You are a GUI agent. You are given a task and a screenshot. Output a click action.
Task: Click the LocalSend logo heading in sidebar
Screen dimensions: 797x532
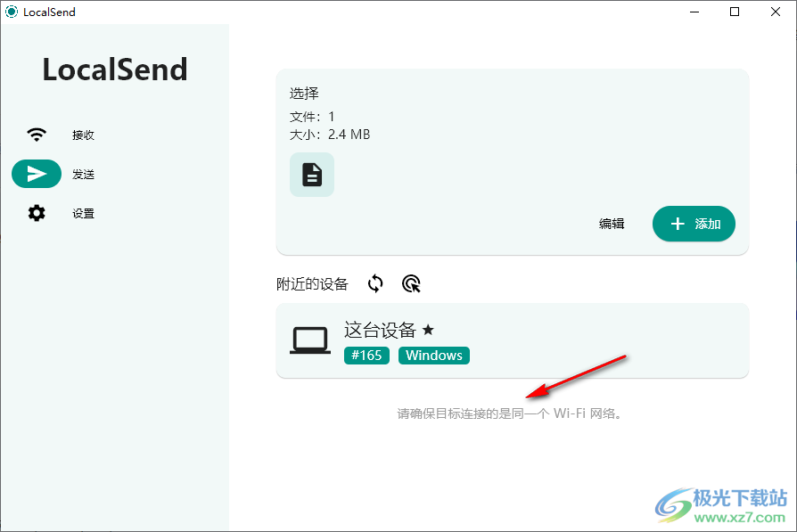coord(115,70)
